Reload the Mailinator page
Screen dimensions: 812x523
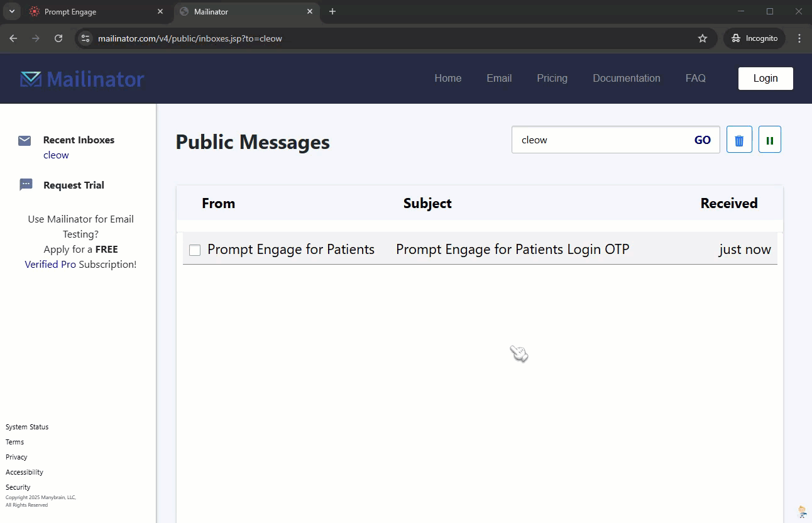click(x=58, y=38)
